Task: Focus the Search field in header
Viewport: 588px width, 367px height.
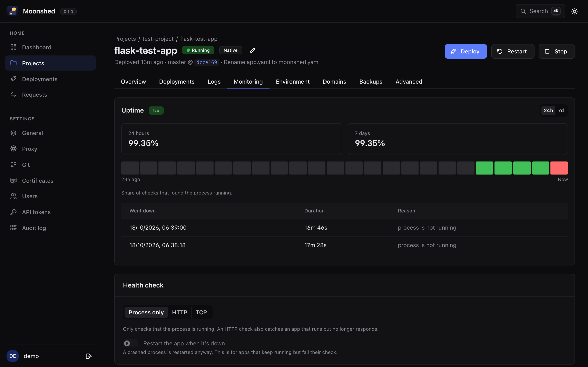Action: click(540, 11)
